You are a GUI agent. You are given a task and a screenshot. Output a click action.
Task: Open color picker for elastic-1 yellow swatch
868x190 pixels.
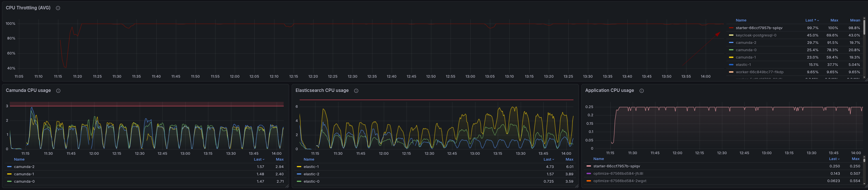(299, 167)
